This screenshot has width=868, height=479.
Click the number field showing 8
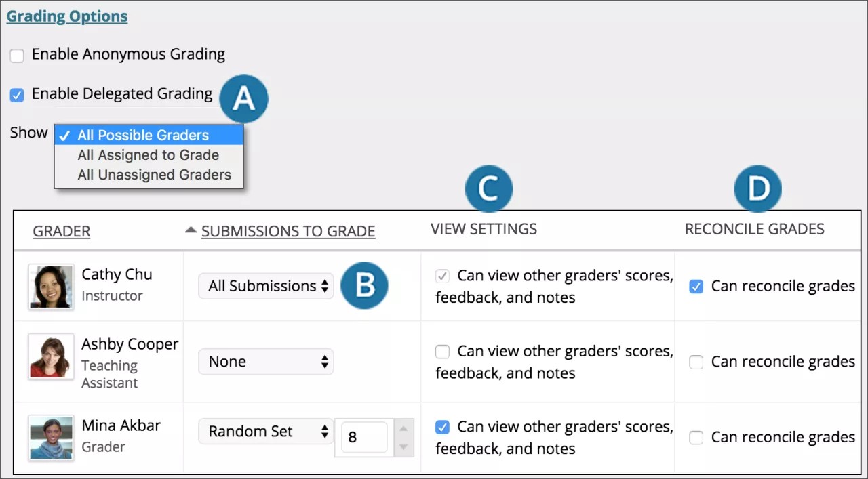[x=363, y=437]
